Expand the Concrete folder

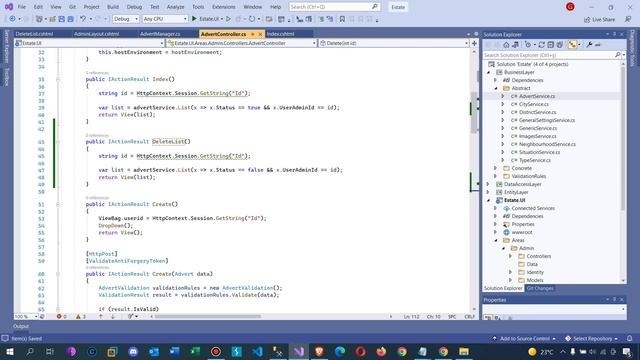pyautogui.click(x=496, y=168)
